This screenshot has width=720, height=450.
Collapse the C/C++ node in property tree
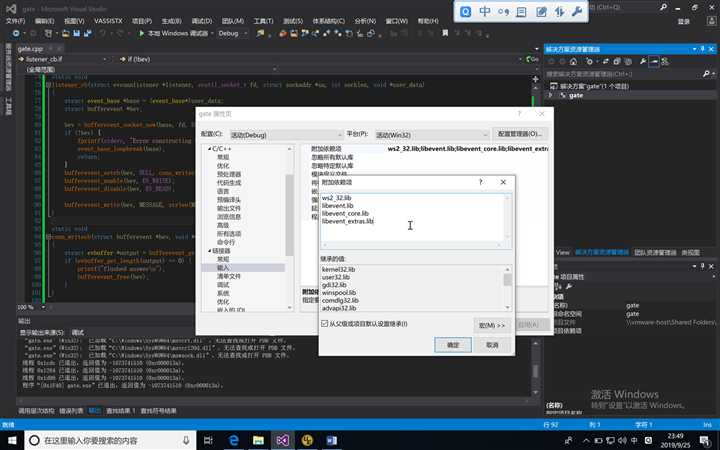click(209, 149)
